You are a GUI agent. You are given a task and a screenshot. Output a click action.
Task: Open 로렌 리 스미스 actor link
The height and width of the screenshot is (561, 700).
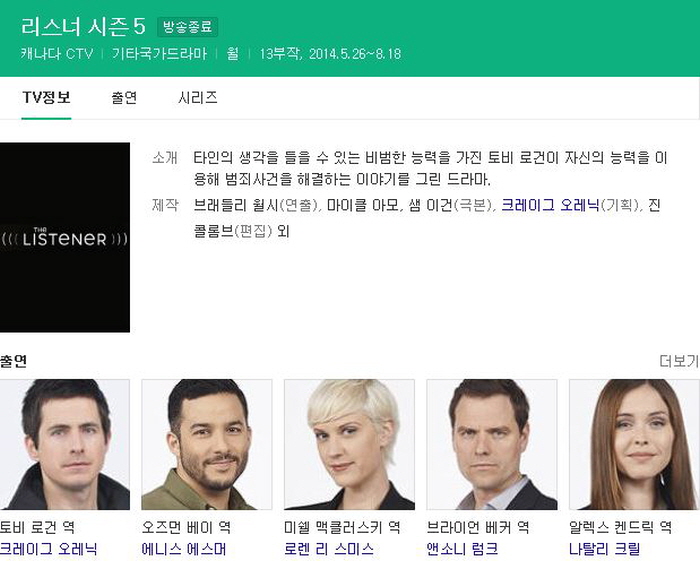(x=329, y=549)
